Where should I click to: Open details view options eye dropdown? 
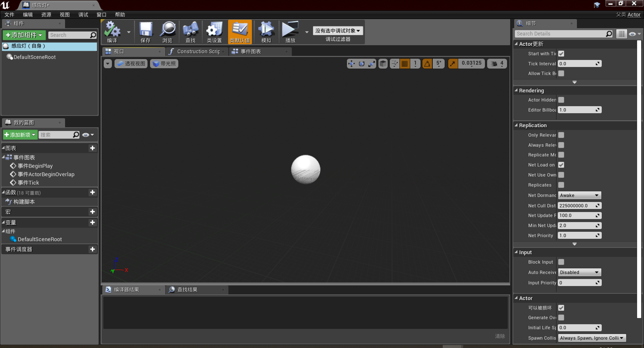coord(635,34)
